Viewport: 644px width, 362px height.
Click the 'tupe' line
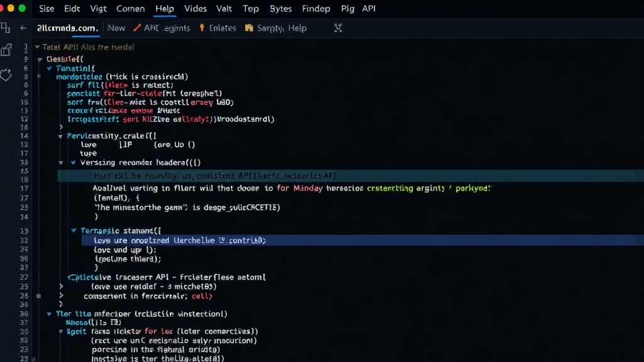click(x=88, y=153)
